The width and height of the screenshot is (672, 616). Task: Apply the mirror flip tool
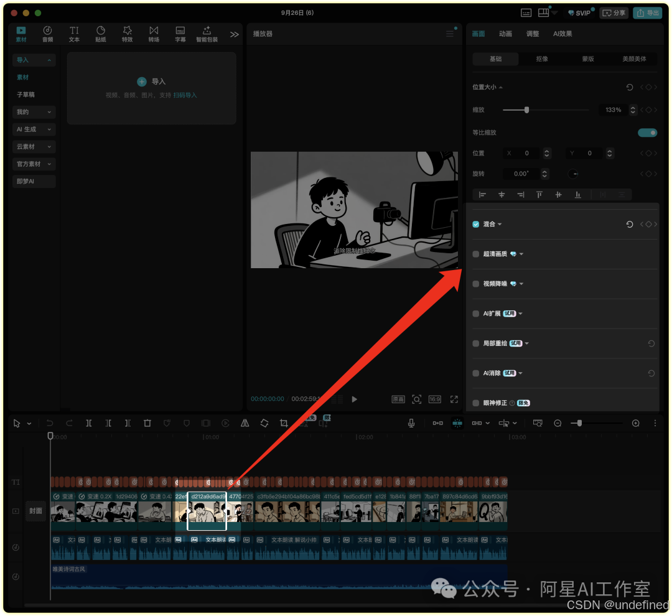click(x=245, y=423)
